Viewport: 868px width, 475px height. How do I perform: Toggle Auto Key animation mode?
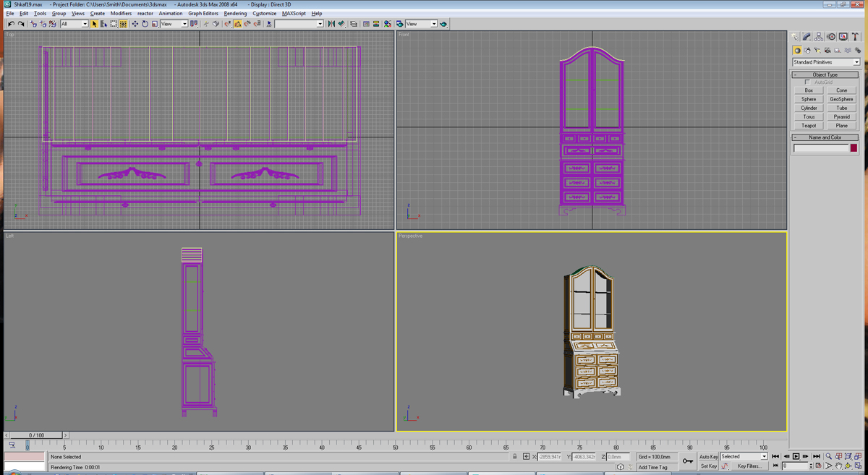(x=708, y=457)
